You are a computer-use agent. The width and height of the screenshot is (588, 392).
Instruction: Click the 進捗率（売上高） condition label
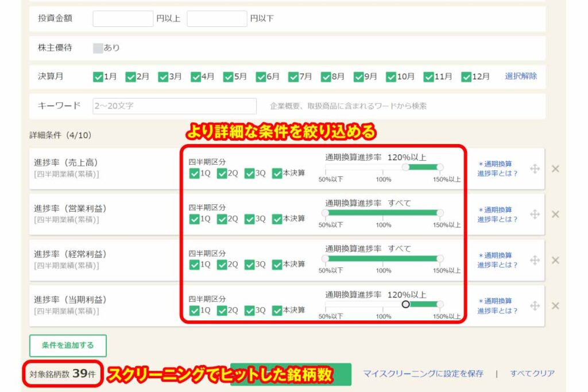tap(65, 162)
